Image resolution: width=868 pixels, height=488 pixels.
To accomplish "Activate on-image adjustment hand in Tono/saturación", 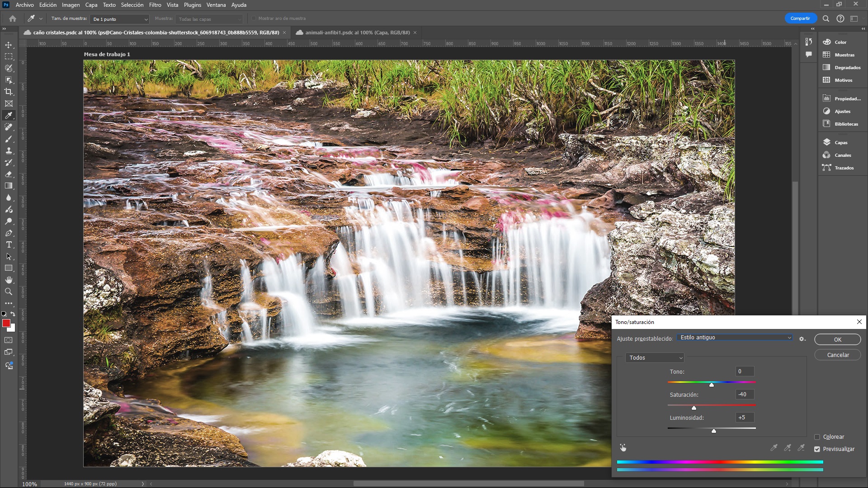I will [x=623, y=448].
